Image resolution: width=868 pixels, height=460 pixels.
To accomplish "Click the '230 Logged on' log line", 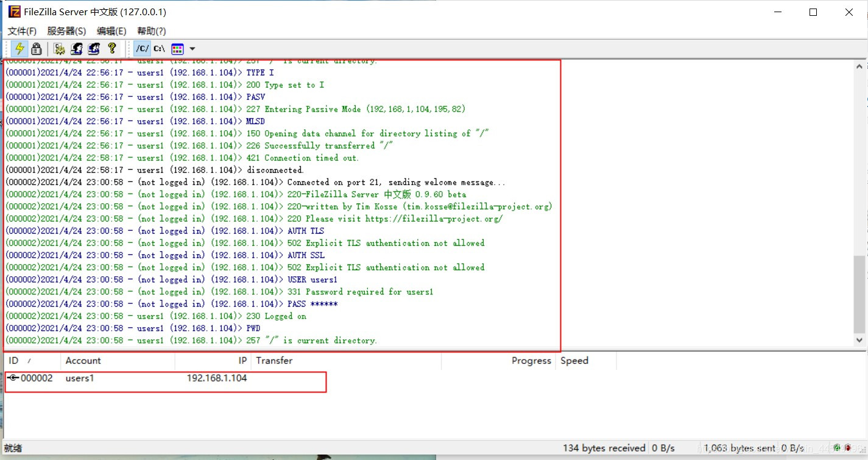I will tap(156, 316).
